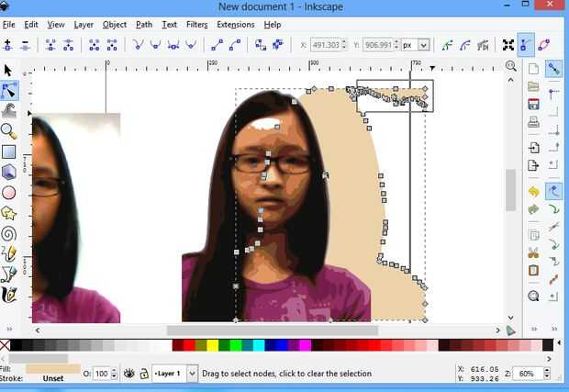Toggle enable snapping button

click(x=553, y=69)
